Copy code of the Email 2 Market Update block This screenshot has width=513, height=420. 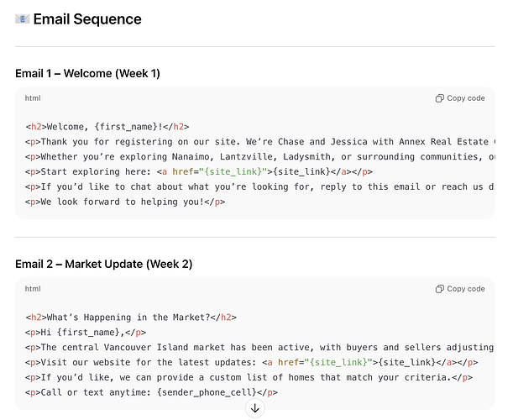pyautogui.click(x=460, y=289)
